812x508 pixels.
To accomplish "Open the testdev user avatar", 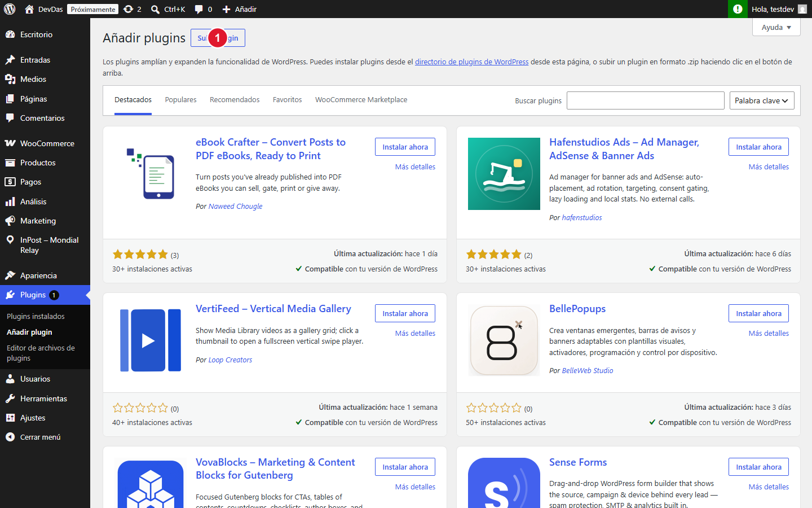I will (802, 9).
